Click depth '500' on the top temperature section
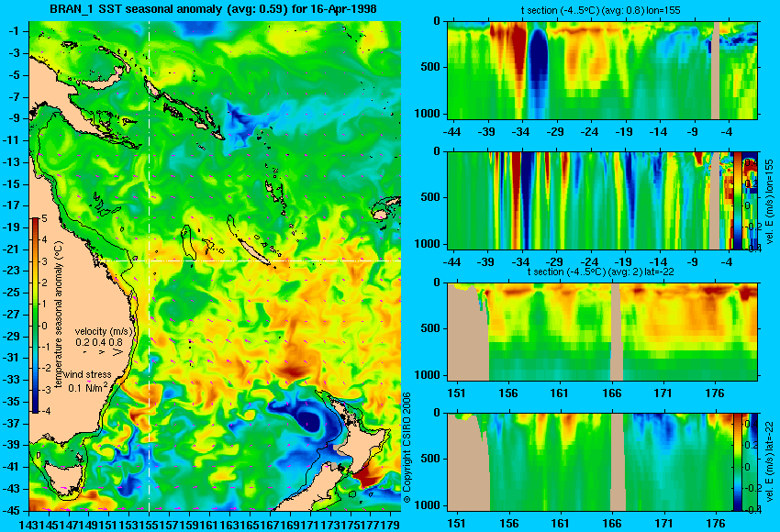The height and width of the screenshot is (532, 780). pos(430,67)
